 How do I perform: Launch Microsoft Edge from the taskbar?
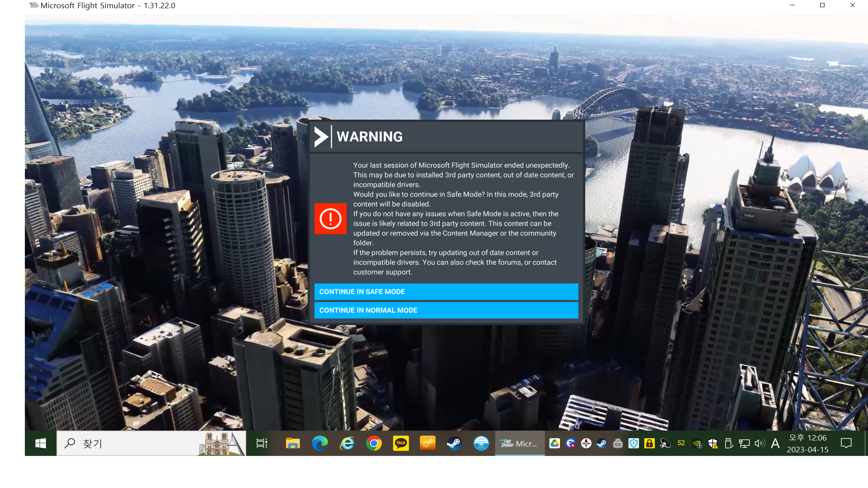[319, 443]
